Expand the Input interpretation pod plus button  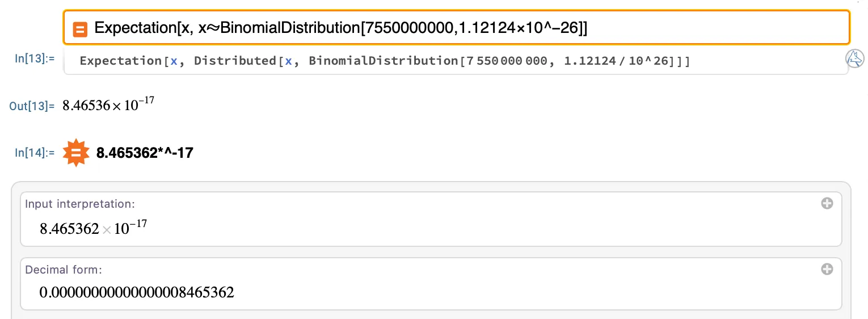point(827,203)
